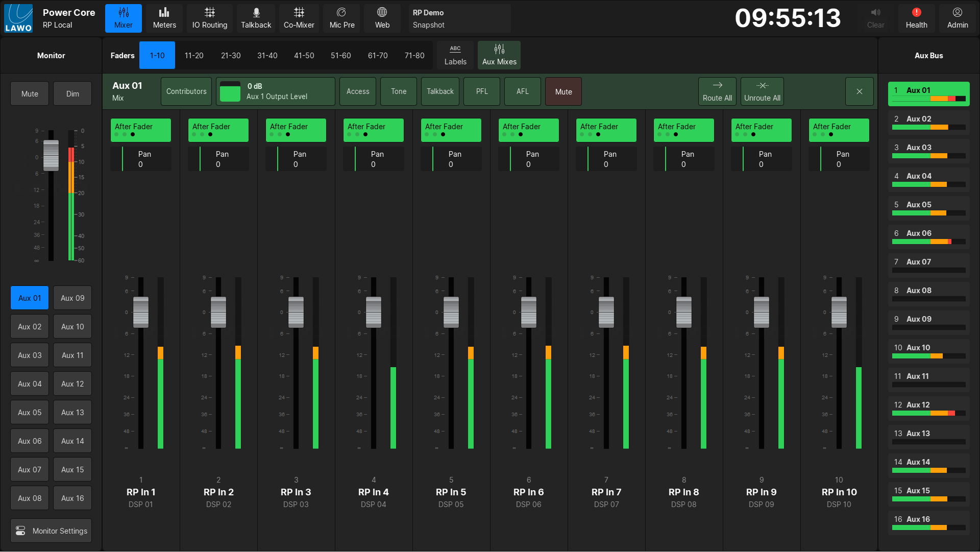The image size is (980, 552).
Task: Click the Route All button
Action: pyautogui.click(x=717, y=91)
